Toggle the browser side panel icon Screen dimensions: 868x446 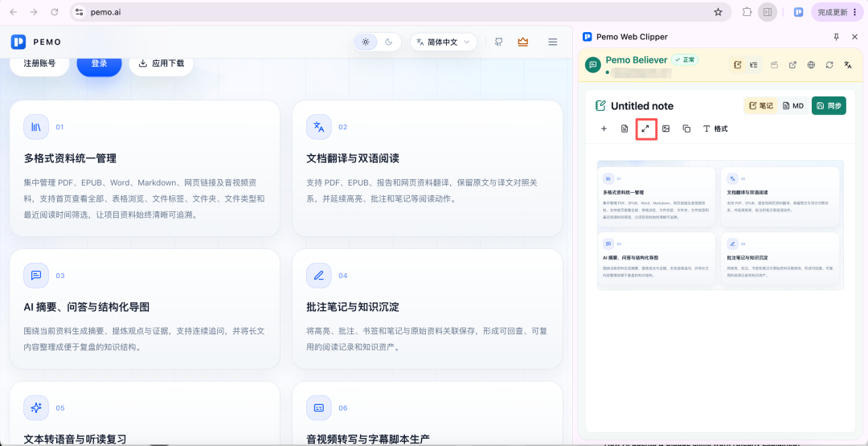[768, 11]
